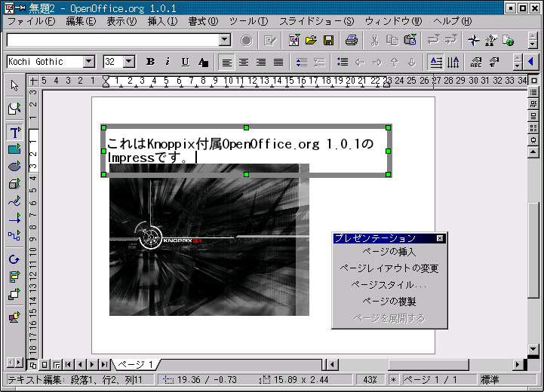Viewport: 544px width, 392px height.
Task: Open the zoom tool
Action: 14,109
